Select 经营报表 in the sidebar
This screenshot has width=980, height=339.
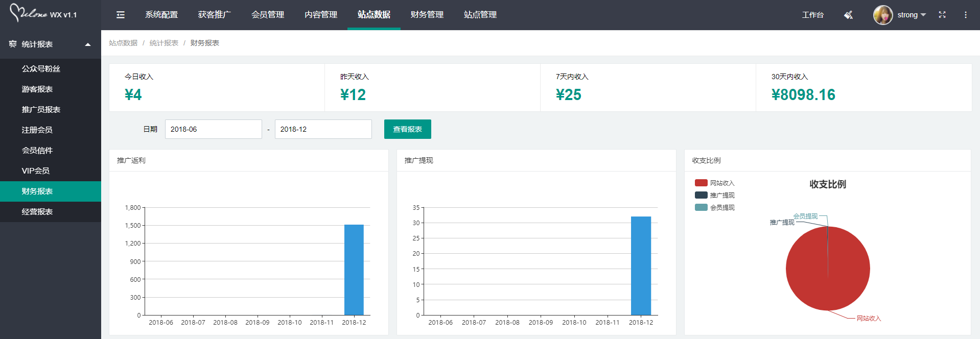[37, 211]
